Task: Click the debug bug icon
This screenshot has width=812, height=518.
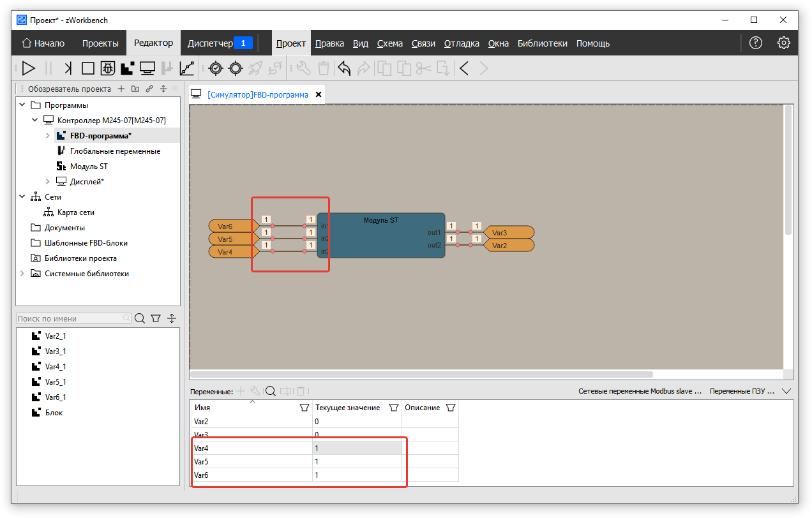Action: click(108, 68)
